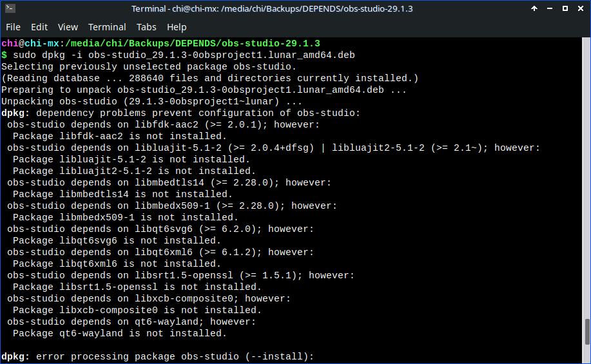This screenshot has width=591, height=364.
Task: Click the 'Preparing to unpack' line
Action: coord(204,90)
